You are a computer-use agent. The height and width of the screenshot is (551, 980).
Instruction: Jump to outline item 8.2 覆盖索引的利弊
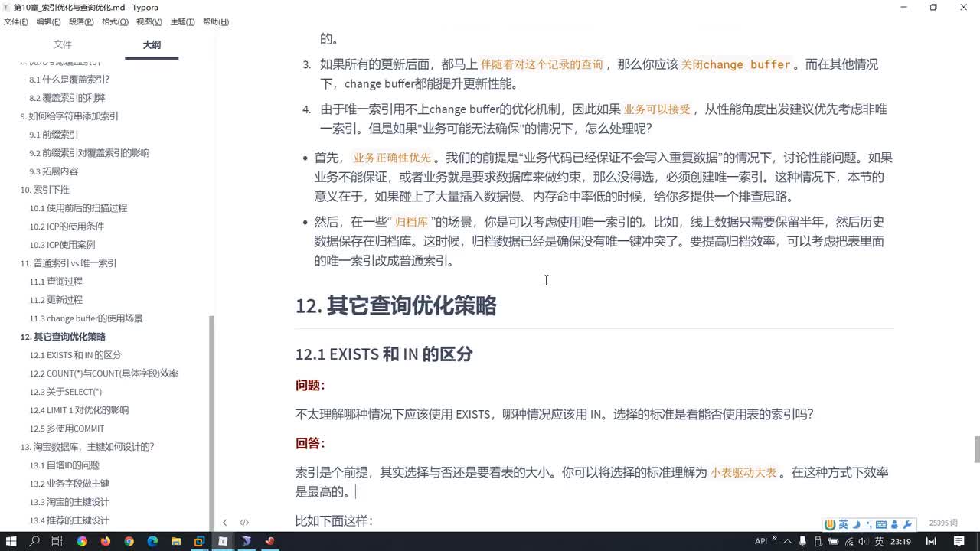click(67, 98)
